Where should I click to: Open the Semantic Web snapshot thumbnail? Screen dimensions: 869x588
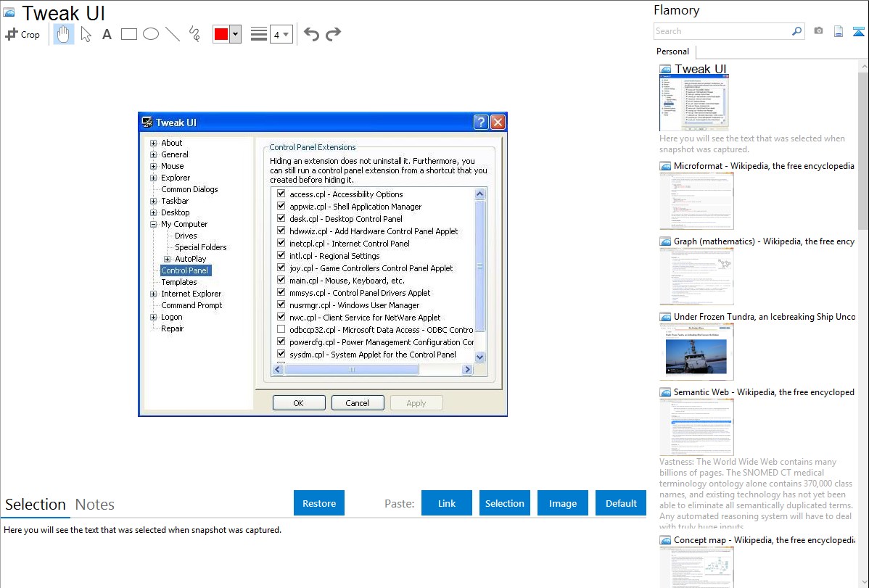coord(696,427)
